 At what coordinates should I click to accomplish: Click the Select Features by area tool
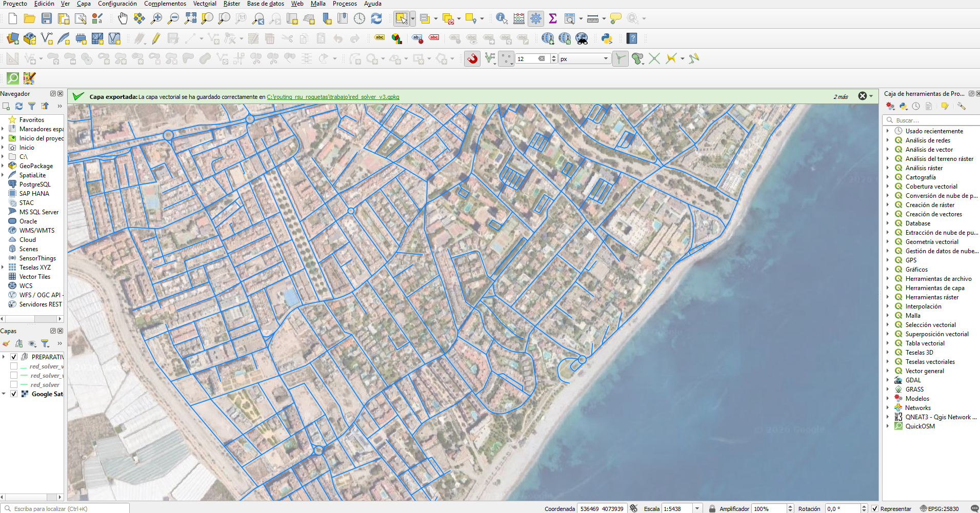[x=401, y=19]
